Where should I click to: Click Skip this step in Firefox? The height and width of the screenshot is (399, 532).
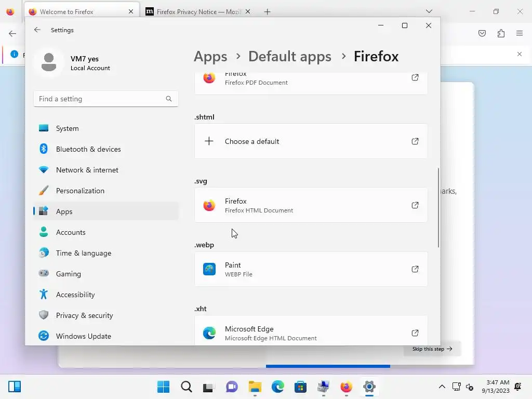tap(432, 349)
